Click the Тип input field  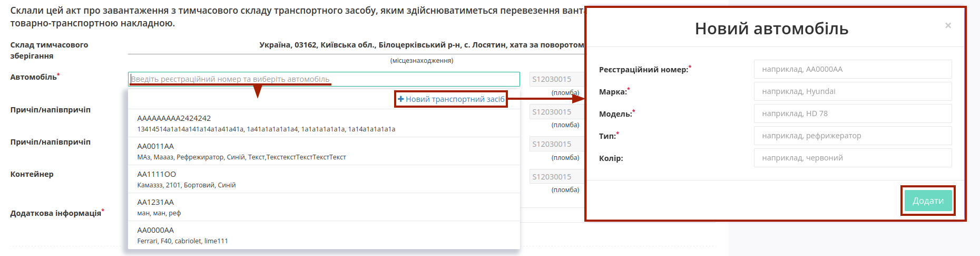point(852,136)
